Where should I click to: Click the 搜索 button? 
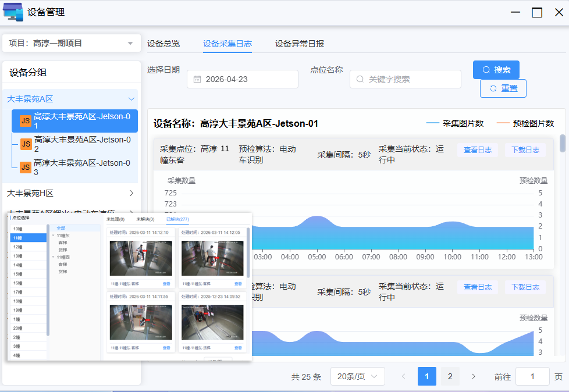click(x=496, y=70)
